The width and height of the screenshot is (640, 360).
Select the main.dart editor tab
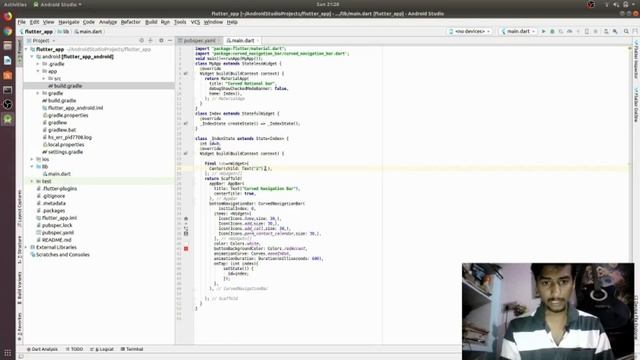coord(242,40)
